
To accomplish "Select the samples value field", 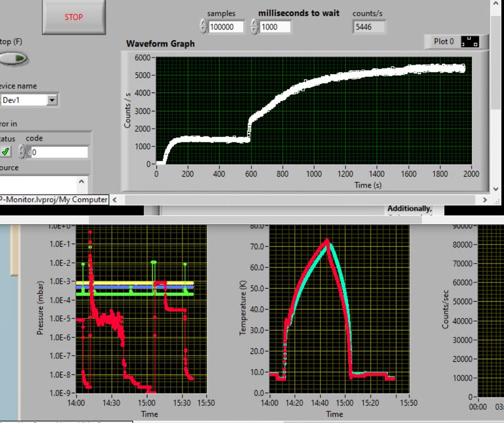I will 226,27.
